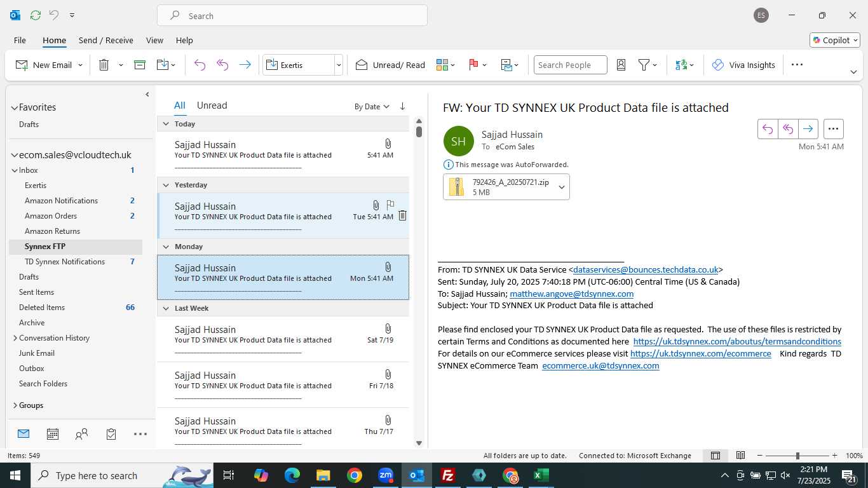Click Reply All icon in ribbon

(222, 65)
